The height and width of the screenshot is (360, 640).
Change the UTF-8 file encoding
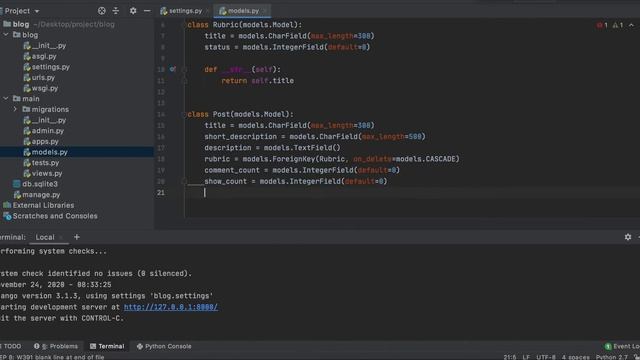pos(546,357)
